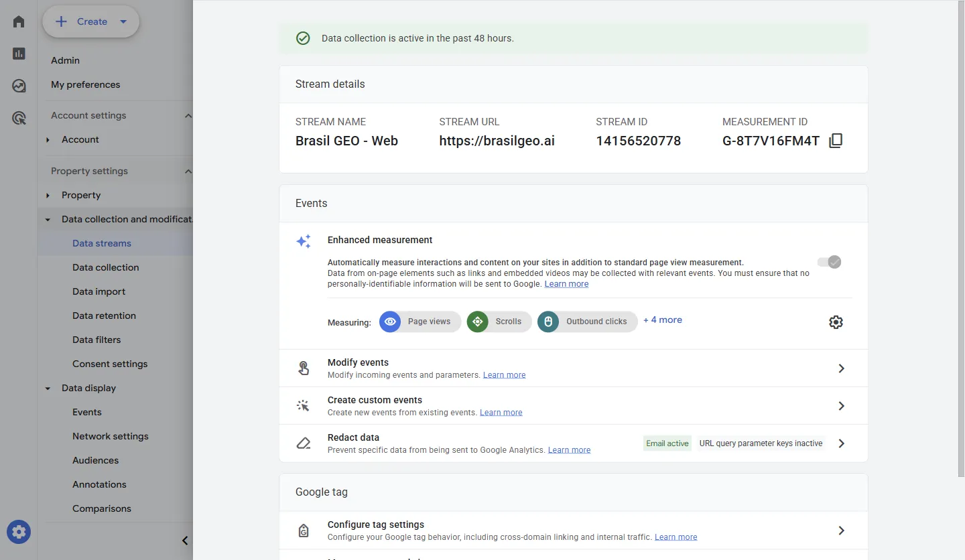Image resolution: width=965 pixels, height=560 pixels.
Task: Click the Admin gear icon at bottom left
Action: click(19, 533)
